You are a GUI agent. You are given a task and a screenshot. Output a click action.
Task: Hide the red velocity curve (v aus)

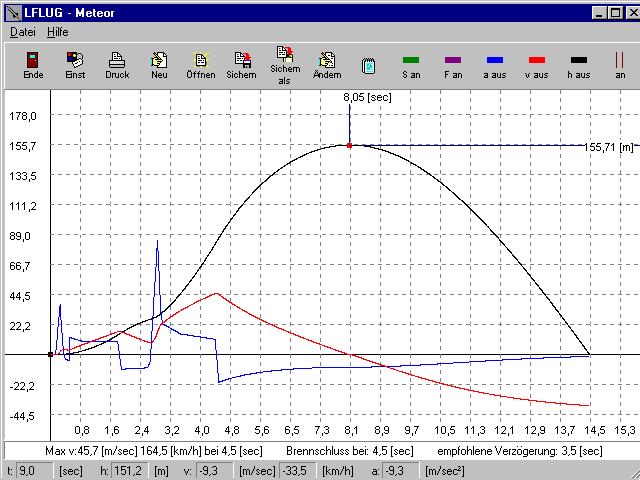(x=536, y=66)
